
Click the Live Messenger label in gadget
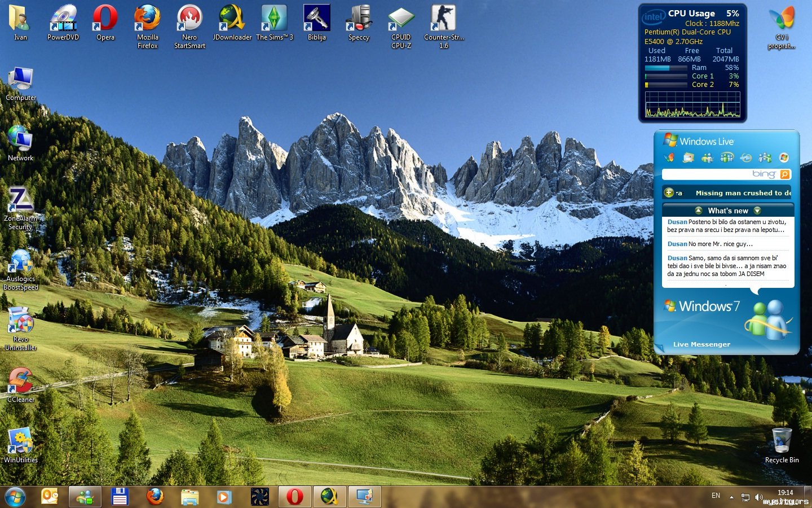(x=701, y=344)
